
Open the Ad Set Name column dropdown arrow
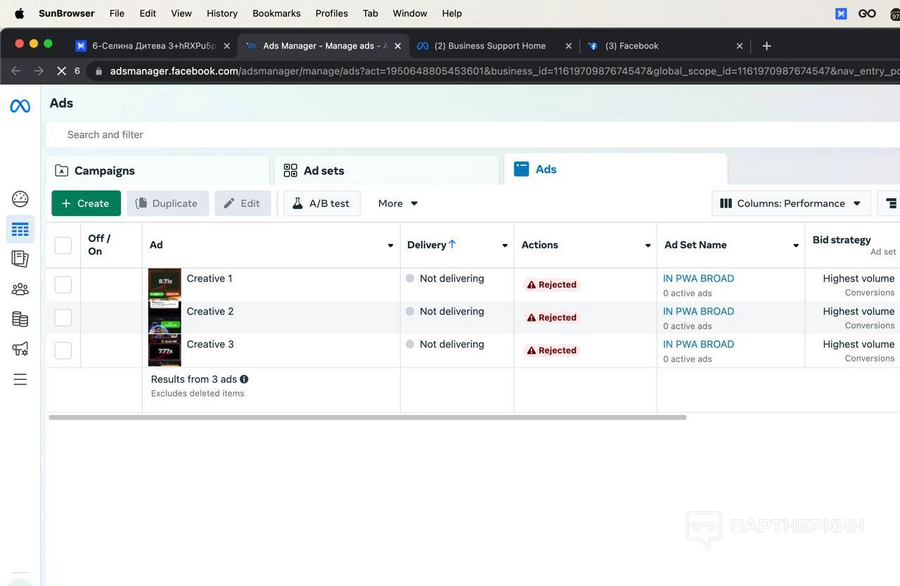(796, 246)
